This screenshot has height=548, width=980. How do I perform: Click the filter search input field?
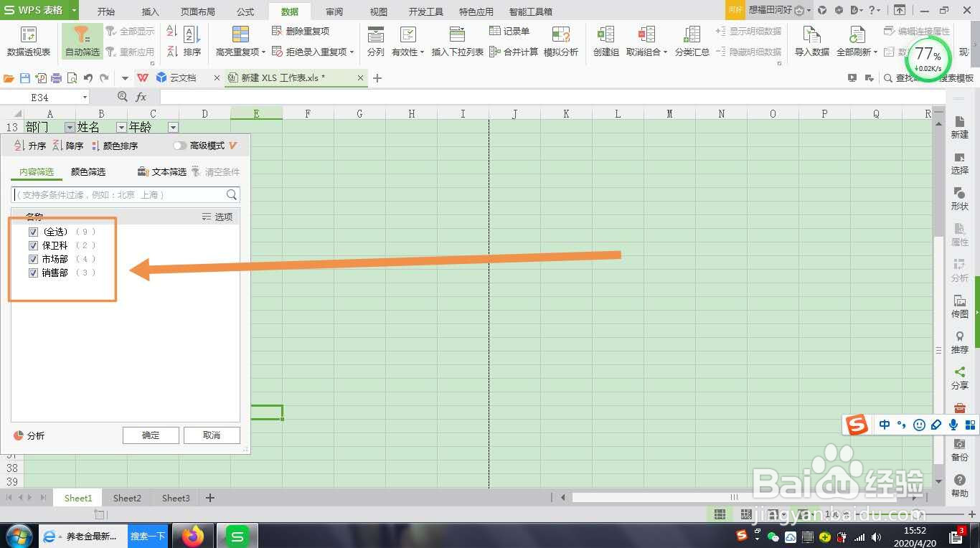[x=126, y=194]
